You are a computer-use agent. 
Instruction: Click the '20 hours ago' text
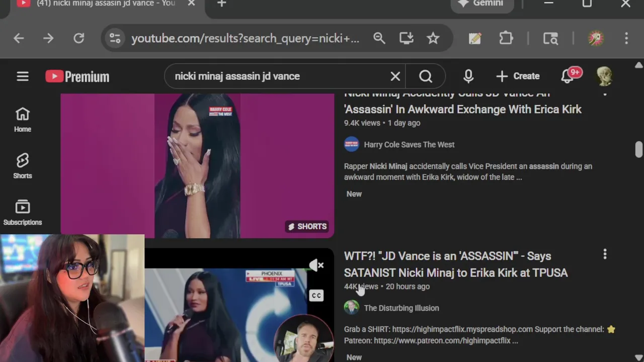click(x=408, y=286)
